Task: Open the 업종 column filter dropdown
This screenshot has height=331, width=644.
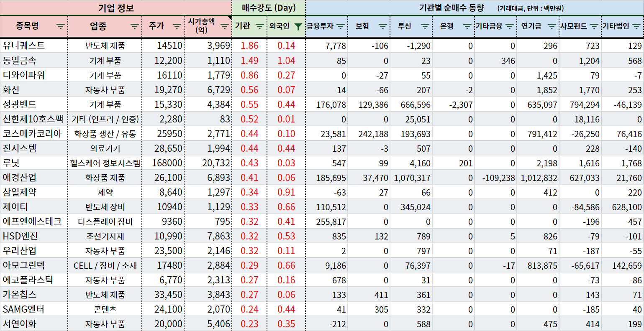Action: [x=134, y=26]
